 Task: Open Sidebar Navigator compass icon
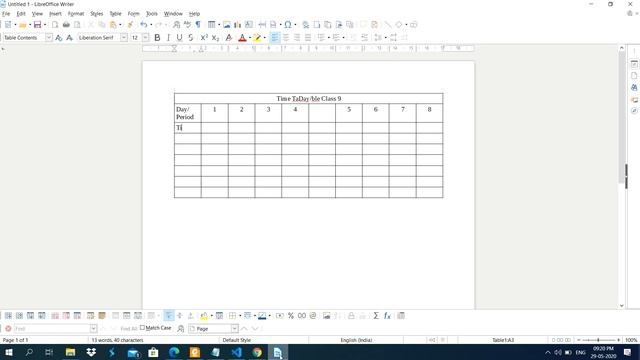(634, 111)
